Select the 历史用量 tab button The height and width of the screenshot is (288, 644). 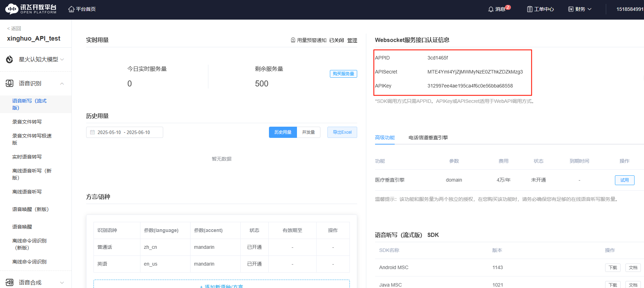283,132
